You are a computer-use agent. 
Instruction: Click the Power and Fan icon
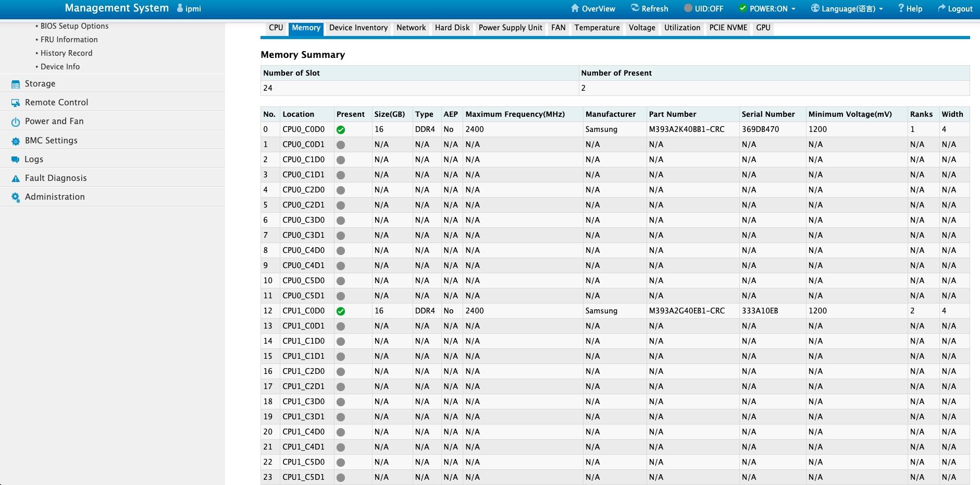click(x=16, y=122)
